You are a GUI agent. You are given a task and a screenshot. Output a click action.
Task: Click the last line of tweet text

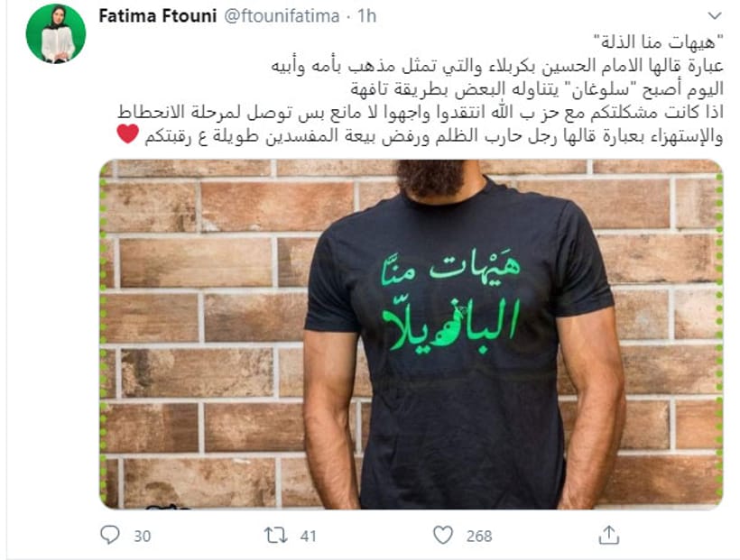(433, 136)
